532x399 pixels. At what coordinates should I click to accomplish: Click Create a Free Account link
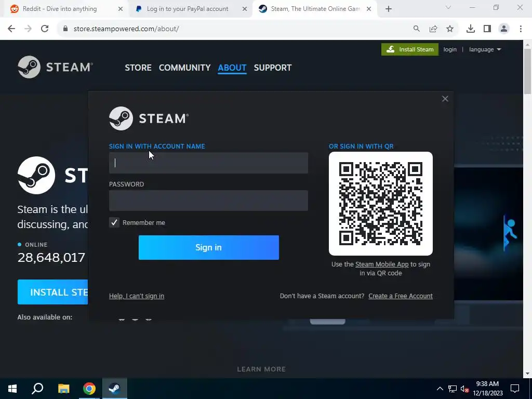pyautogui.click(x=401, y=296)
